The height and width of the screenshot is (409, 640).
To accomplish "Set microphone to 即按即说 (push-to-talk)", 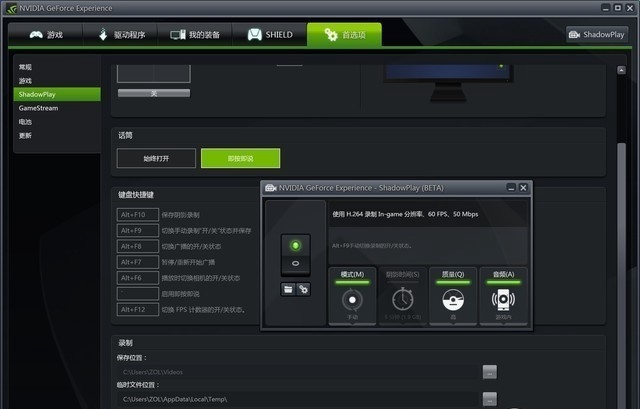I will point(240,158).
